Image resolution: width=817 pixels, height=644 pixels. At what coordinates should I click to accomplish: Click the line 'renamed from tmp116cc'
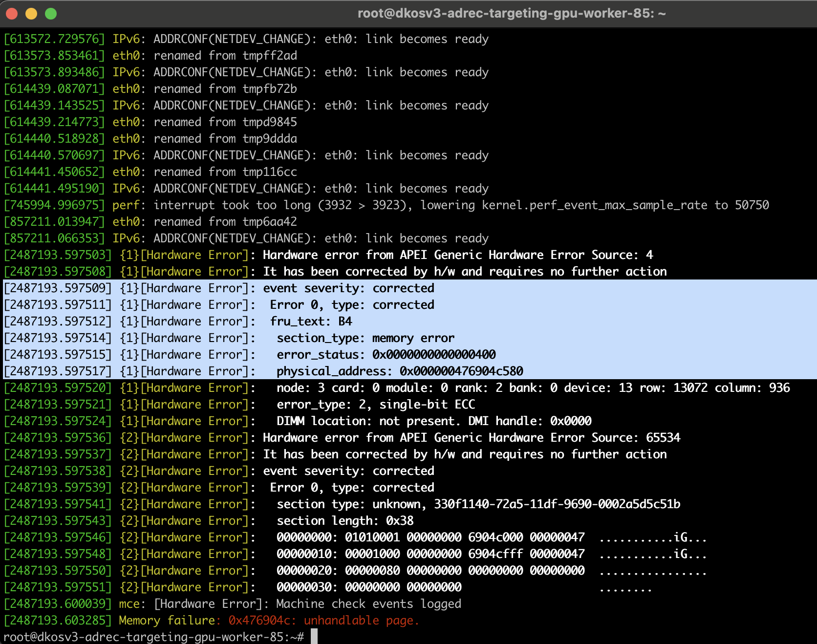click(x=150, y=172)
